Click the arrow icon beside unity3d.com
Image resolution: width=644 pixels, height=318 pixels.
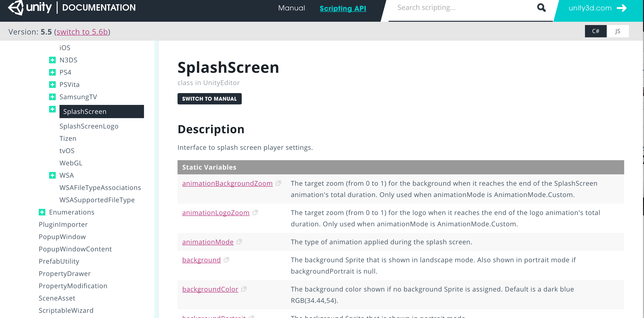622,8
